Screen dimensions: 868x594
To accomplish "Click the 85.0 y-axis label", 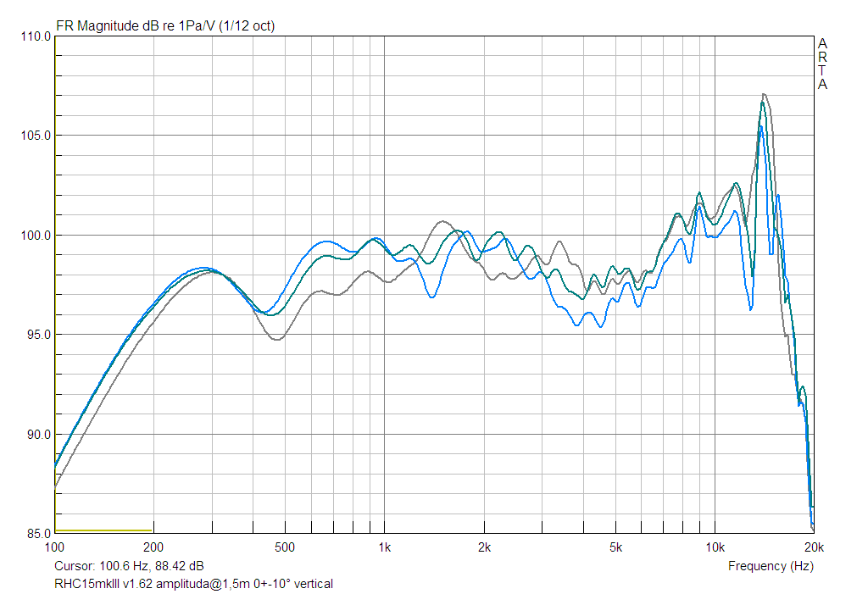I will [x=38, y=534].
